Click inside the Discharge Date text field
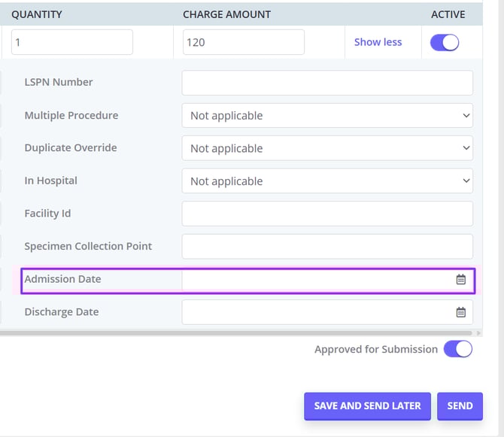The width and height of the screenshot is (504, 437). pyautogui.click(x=316, y=312)
